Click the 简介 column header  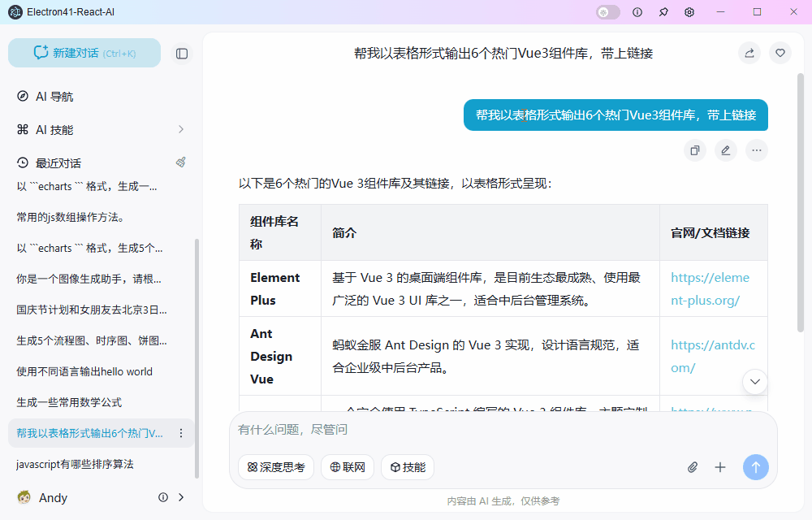point(490,232)
